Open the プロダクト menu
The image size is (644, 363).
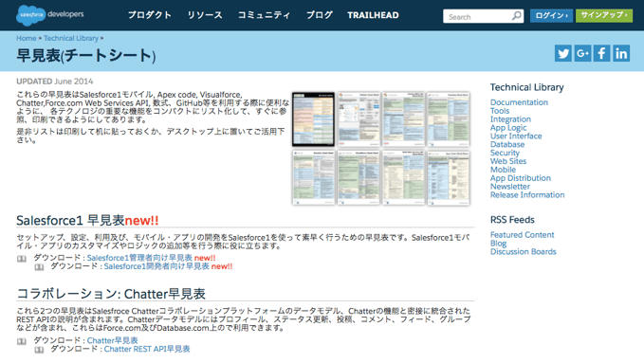pyautogui.click(x=150, y=15)
